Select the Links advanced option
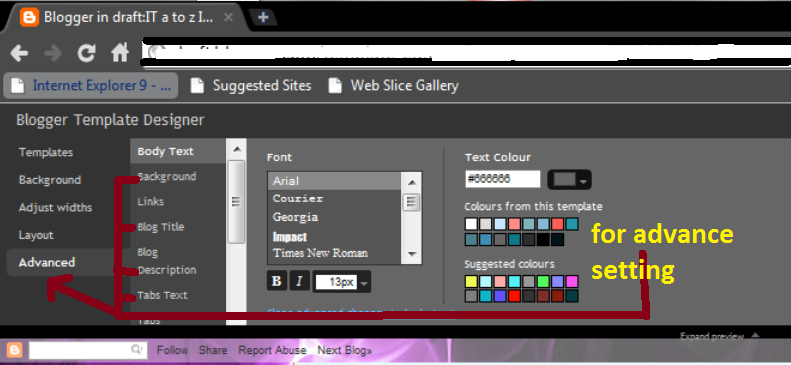791x365 pixels. [151, 201]
